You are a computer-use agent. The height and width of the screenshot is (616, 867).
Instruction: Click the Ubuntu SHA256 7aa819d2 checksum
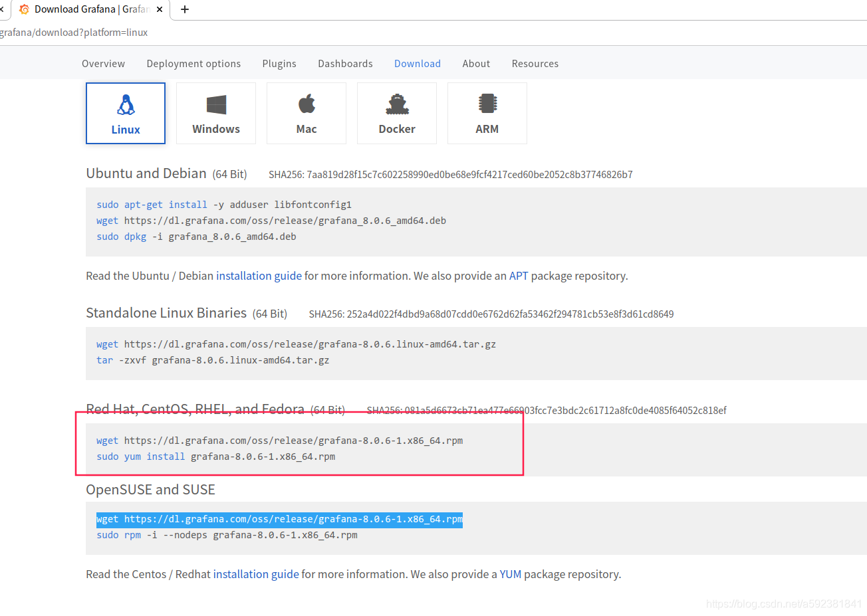pos(450,175)
